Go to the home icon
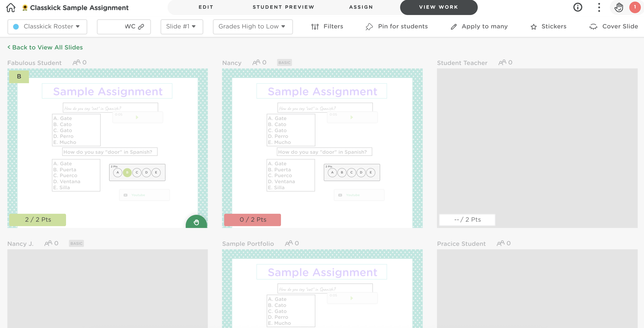This screenshot has width=644, height=328. click(11, 8)
